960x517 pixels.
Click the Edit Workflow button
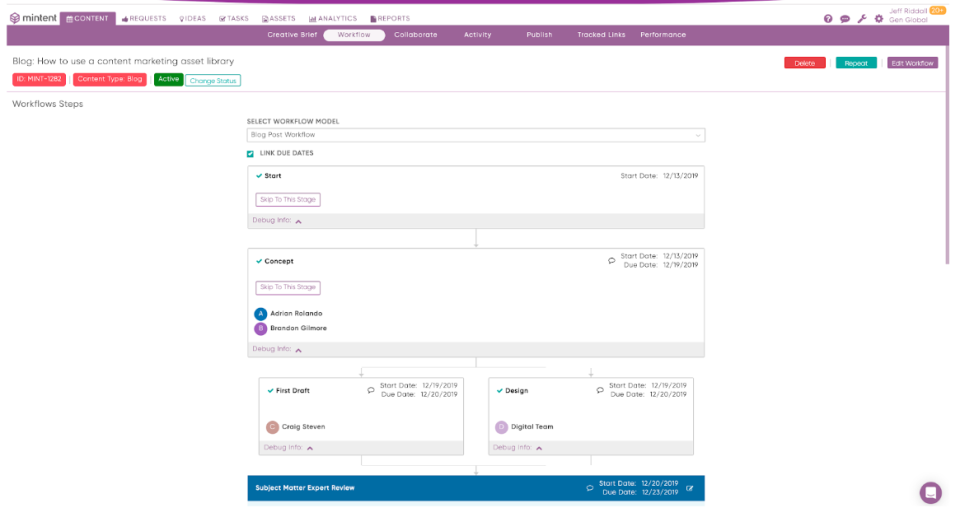pos(912,63)
